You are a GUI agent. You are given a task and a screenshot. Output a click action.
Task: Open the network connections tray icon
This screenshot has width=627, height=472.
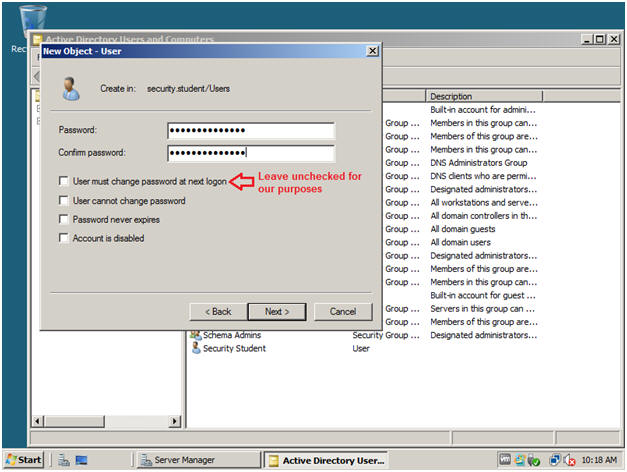(x=555, y=460)
